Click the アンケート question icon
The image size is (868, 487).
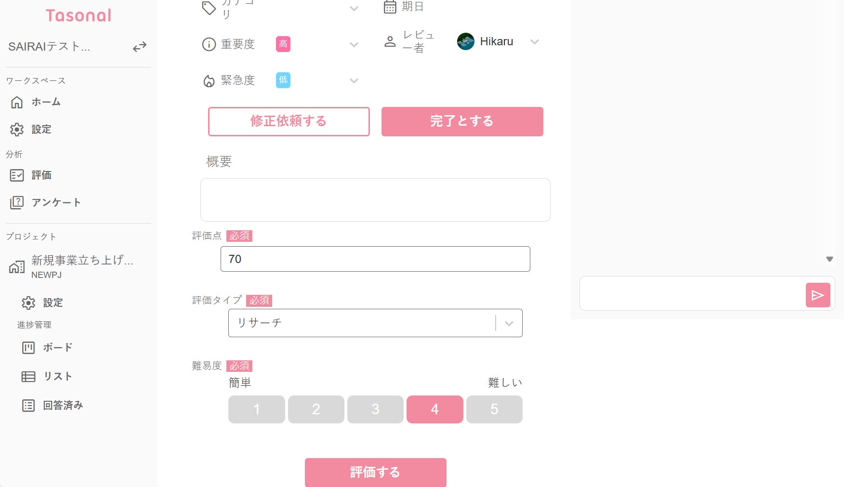click(17, 202)
